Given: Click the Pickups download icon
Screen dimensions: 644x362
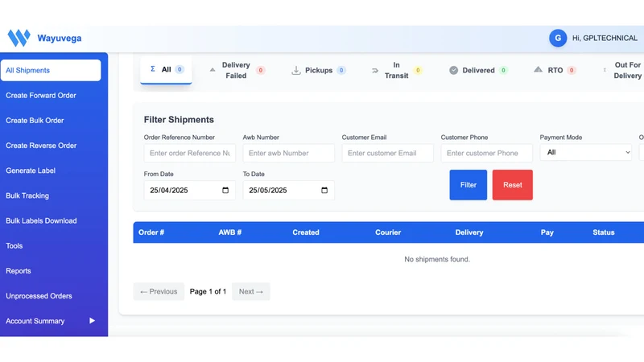Looking at the screenshot, I should pyautogui.click(x=295, y=70).
